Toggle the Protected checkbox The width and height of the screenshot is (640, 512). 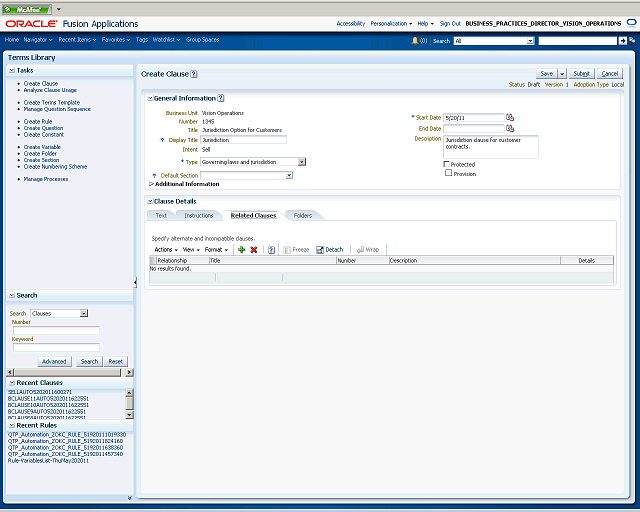pos(447,164)
